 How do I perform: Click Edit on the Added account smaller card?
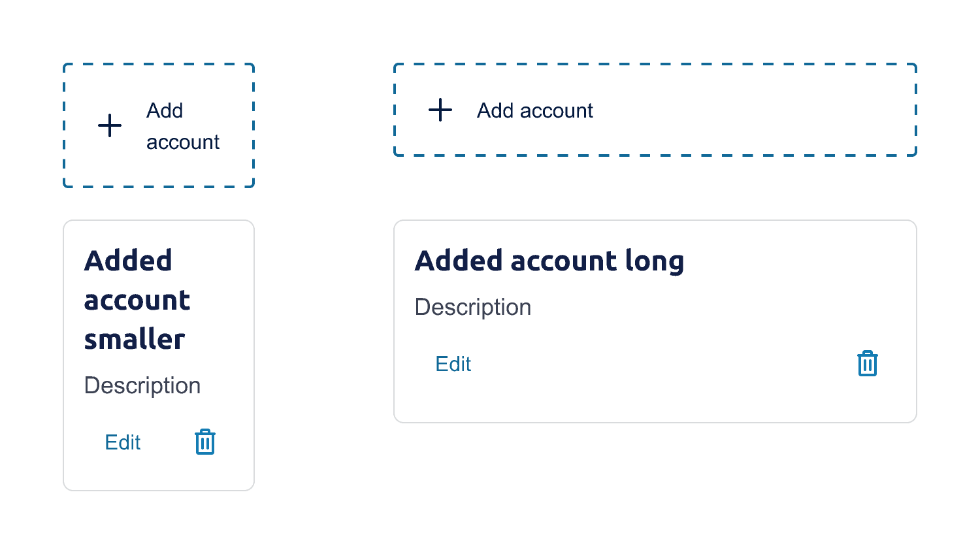click(122, 442)
